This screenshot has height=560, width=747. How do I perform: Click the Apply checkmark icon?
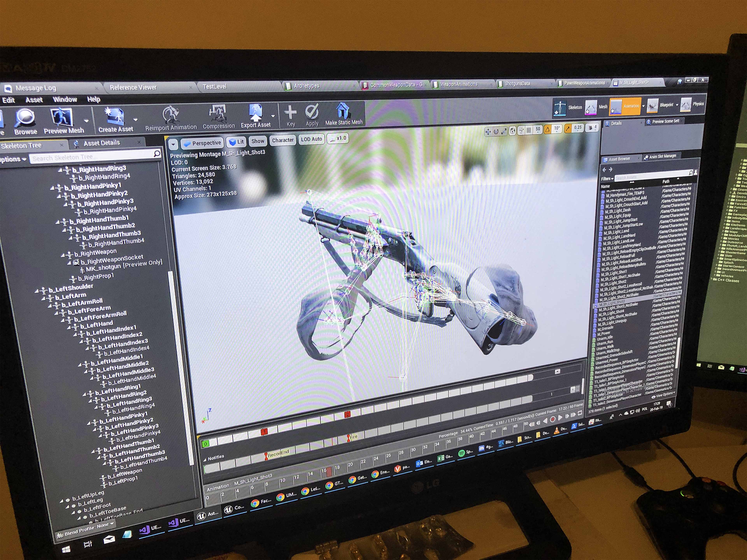coord(312,111)
